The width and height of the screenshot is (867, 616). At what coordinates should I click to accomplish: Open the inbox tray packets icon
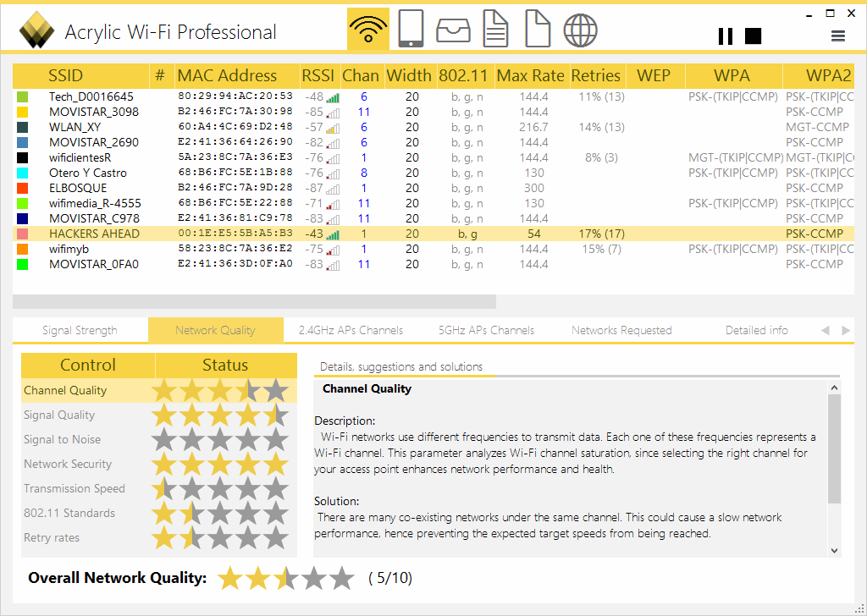pyautogui.click(x=454, y=30)
